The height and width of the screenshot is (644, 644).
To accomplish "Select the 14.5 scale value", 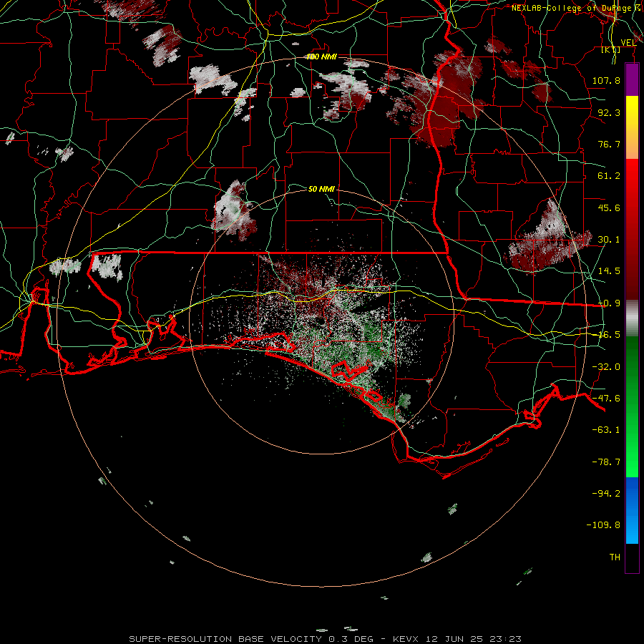I will pos(609,271).
